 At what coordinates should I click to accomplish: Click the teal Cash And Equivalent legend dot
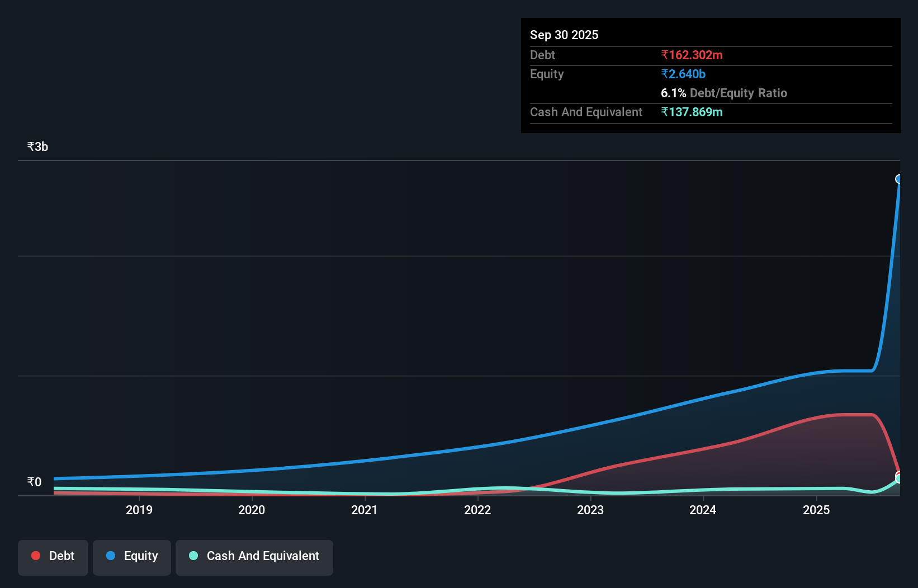pos(192,556)
